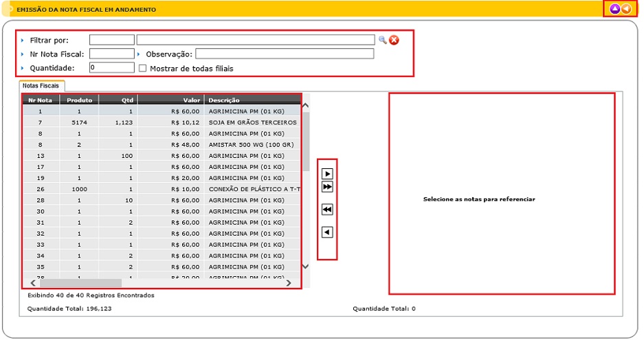Remove all notes from the right list
Viewport: 644px width, 340px height.
(328, 210)
